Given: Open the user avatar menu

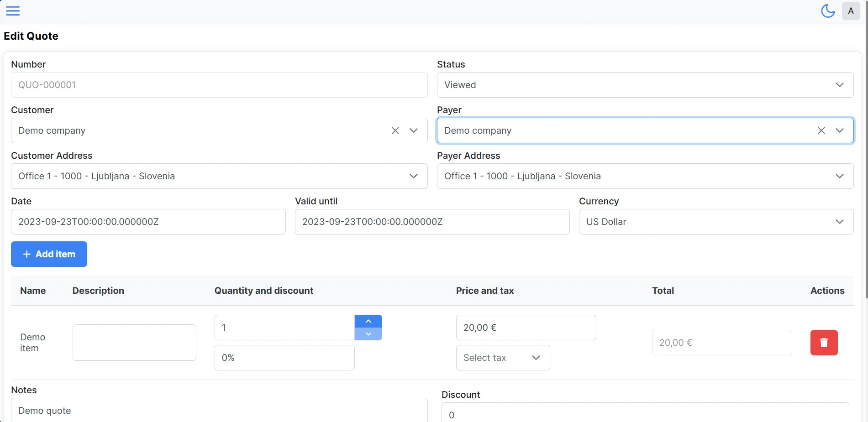Looking at the screenshot, I should tap(851, 11).
